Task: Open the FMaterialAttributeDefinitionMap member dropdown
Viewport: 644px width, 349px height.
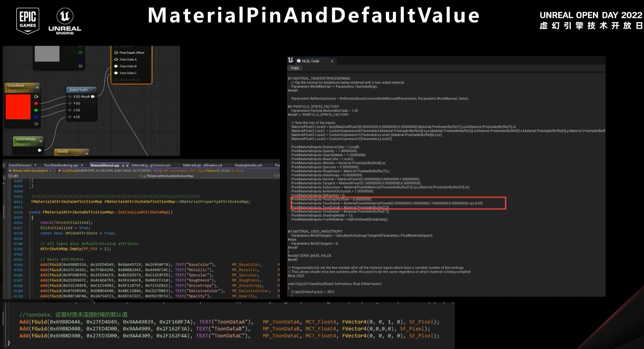Action: 274,176
